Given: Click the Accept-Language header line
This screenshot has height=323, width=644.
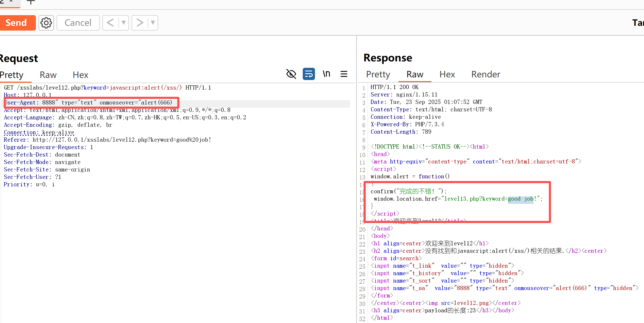Looking at the screenshot, I should pos(125,118).
